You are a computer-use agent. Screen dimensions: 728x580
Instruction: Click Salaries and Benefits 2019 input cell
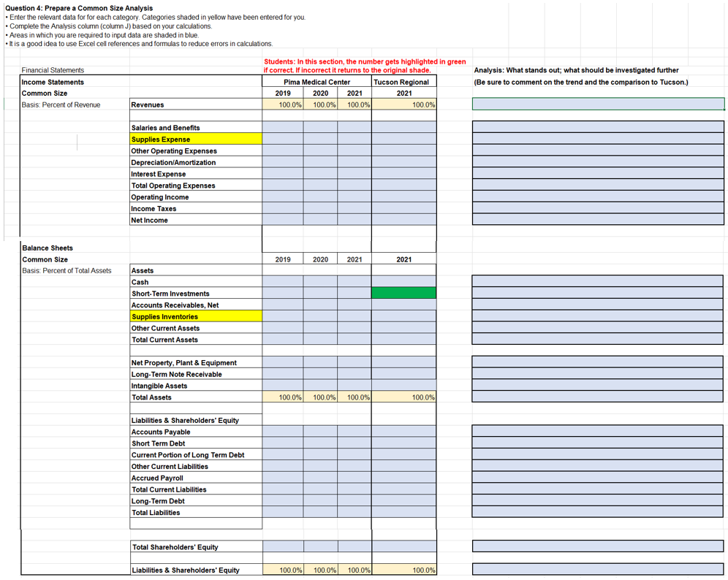[x=283, y=127]
